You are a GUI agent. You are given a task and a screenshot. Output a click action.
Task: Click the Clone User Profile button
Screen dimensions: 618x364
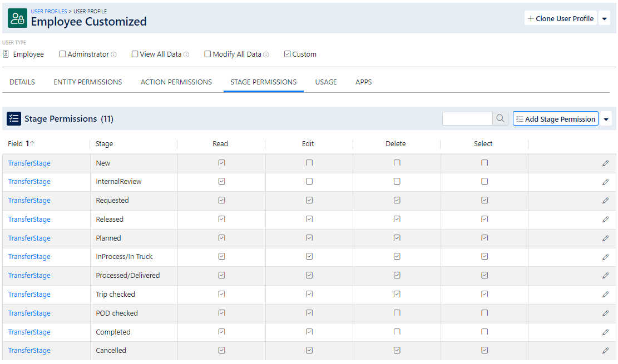pos(561,18)
